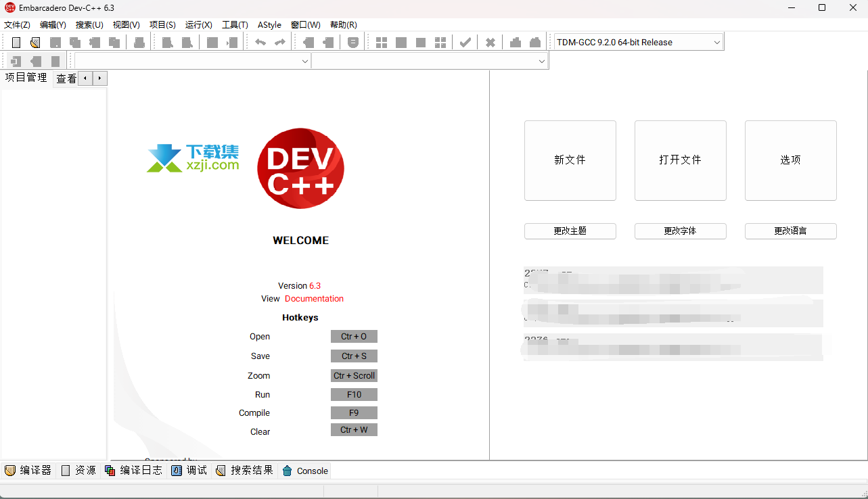Click the New file toolbar icon
Viewport: 868px width, 499px height.
[16, 43]
